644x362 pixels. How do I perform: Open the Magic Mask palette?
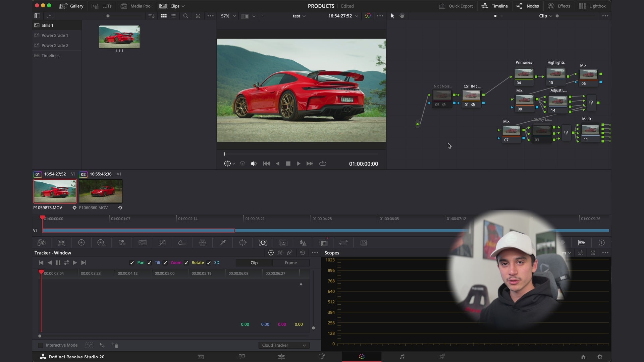282,242
